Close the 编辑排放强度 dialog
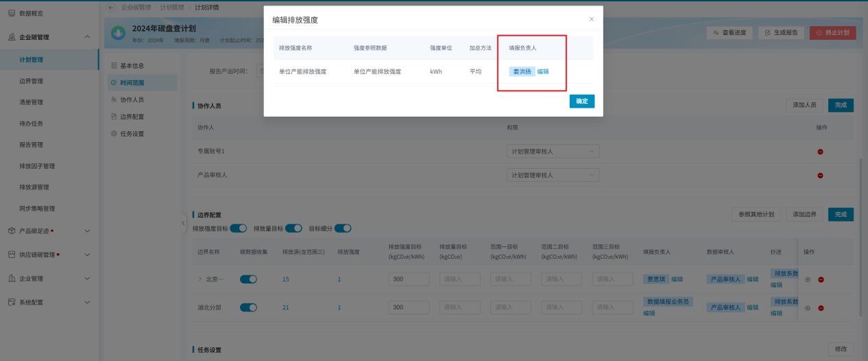 pos(592,19)
